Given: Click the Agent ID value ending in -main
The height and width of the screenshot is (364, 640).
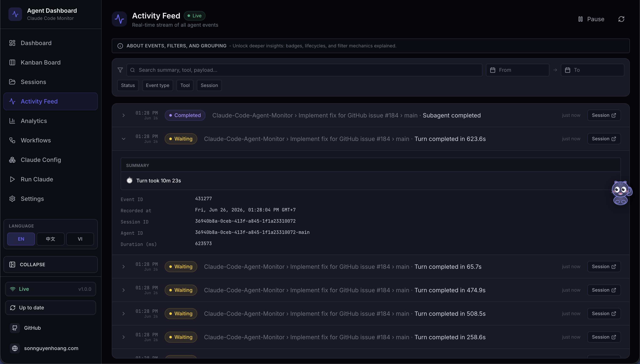Looking at the screenshot, I should point(252,233).
